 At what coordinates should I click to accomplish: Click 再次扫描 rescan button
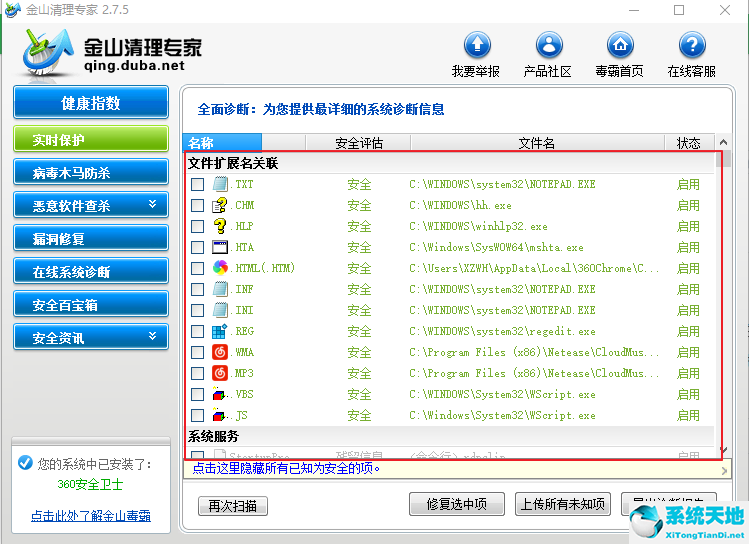[x=233, y=506]
